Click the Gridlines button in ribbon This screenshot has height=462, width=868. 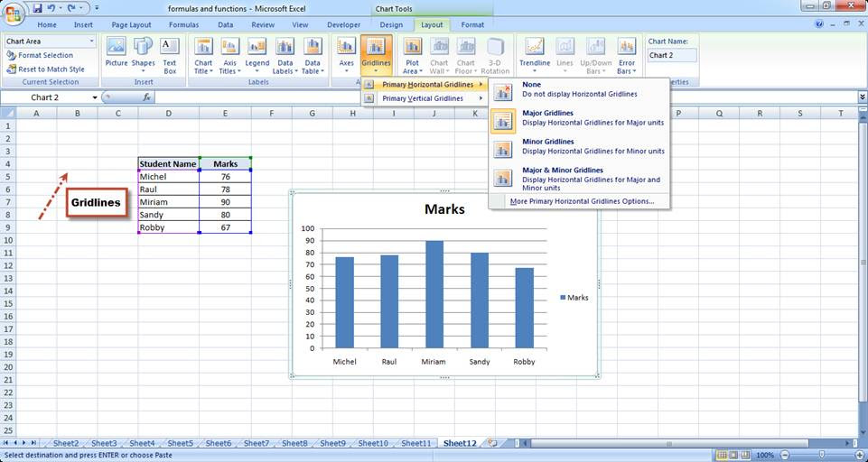pos(376,55)
